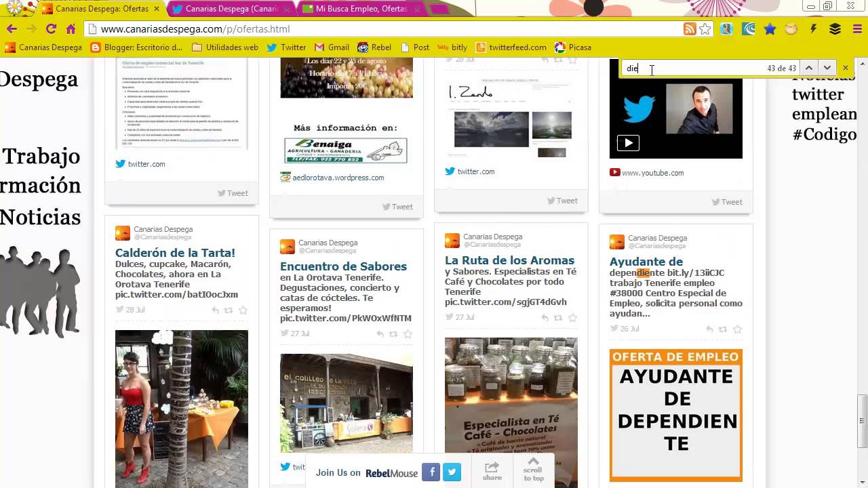
Task: Favorite the Ayudante de dependiente tweet
Action: coord(737,329)
